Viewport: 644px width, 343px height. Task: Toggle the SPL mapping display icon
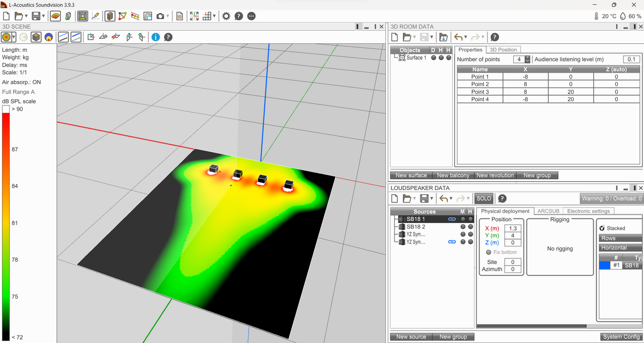point(55,16)
